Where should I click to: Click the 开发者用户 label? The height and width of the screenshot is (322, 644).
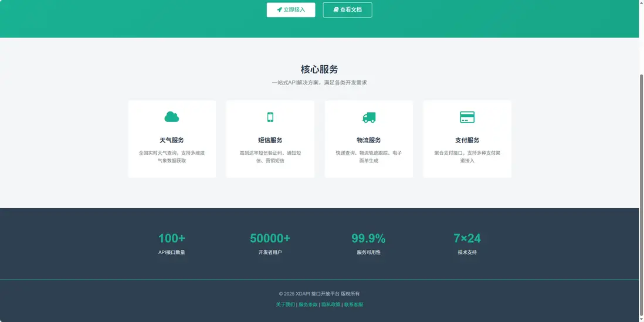coord(270,252)
